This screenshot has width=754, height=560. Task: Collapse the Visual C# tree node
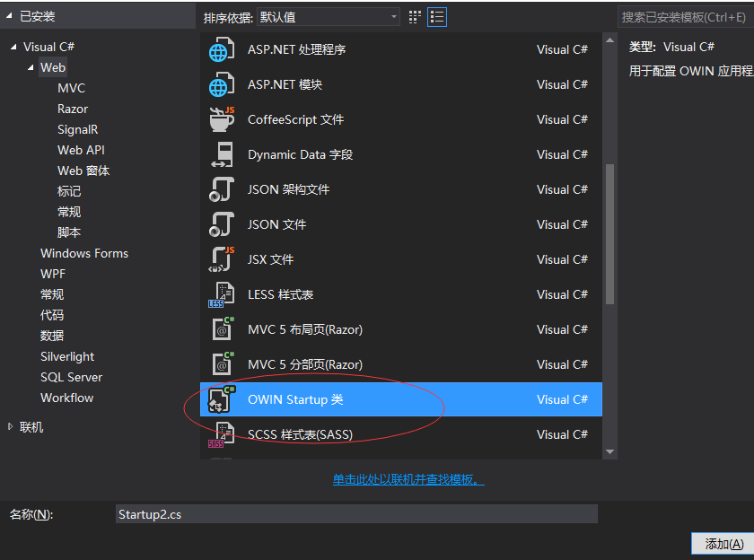click(14, 47)
